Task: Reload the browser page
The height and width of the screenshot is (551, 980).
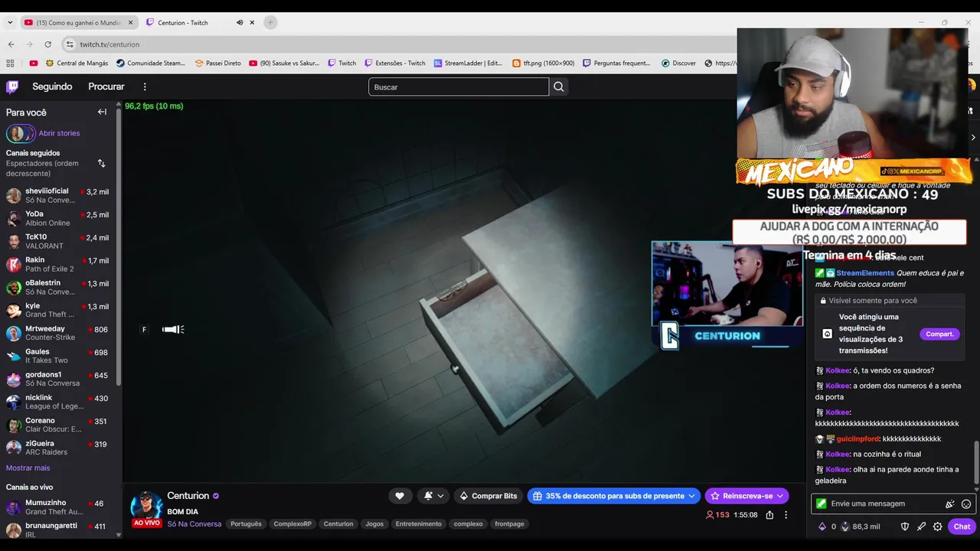Action: pos(47,44)
